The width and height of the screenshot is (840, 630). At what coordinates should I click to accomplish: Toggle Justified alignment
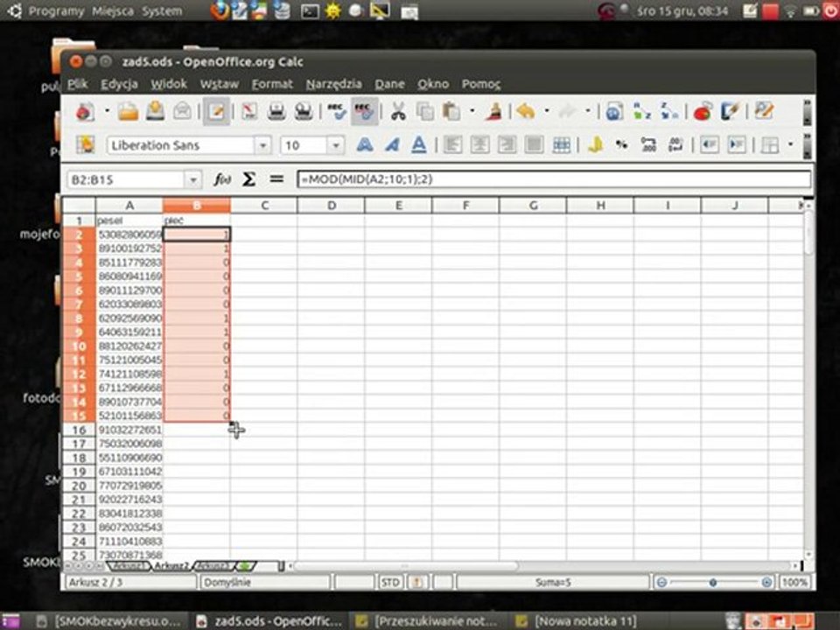(x=534, y=144)
